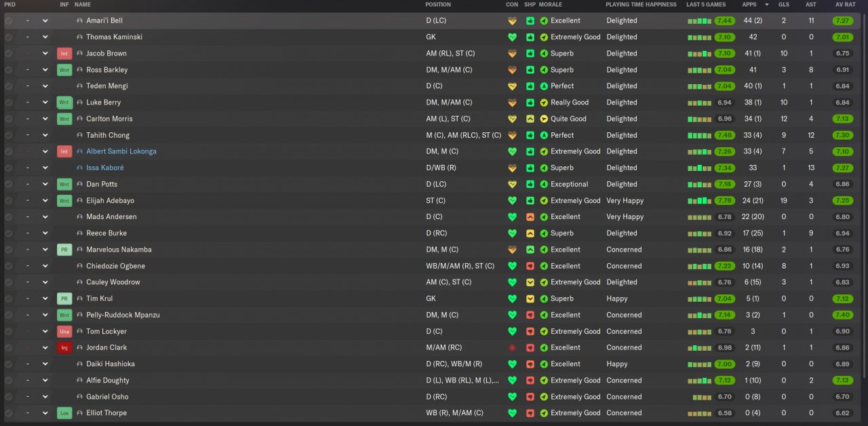Screen dimensions: 868x426
Task: Sort by the POSITION column header
Action: [x=438, y=5]
